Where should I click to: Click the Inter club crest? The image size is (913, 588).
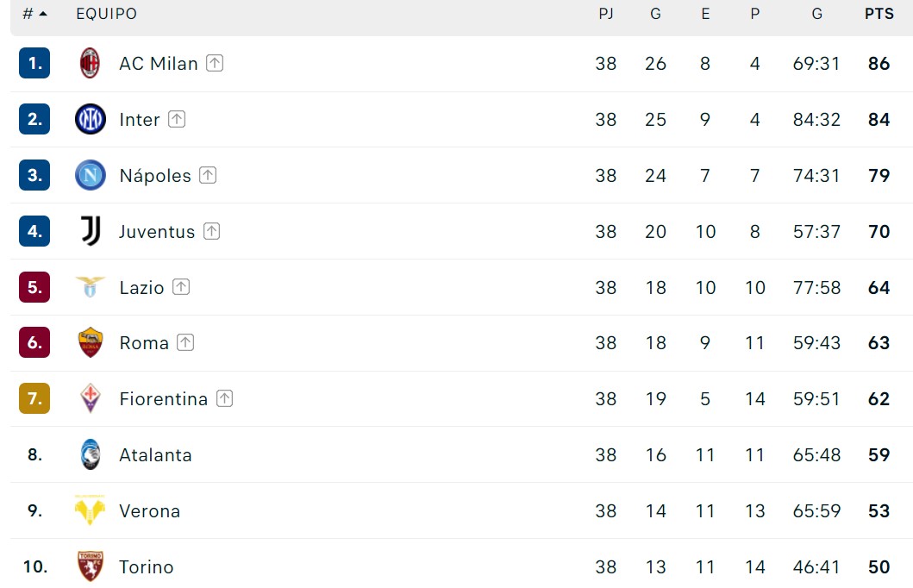click(x=91, y=119)
